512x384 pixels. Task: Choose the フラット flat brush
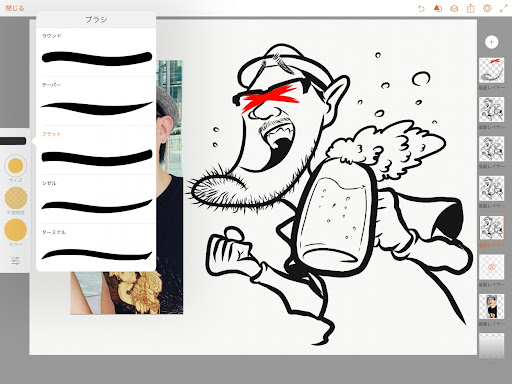[96, 150]
